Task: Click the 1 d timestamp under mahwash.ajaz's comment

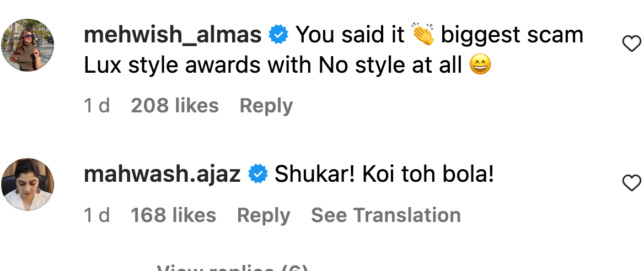Action: [97, 215]
